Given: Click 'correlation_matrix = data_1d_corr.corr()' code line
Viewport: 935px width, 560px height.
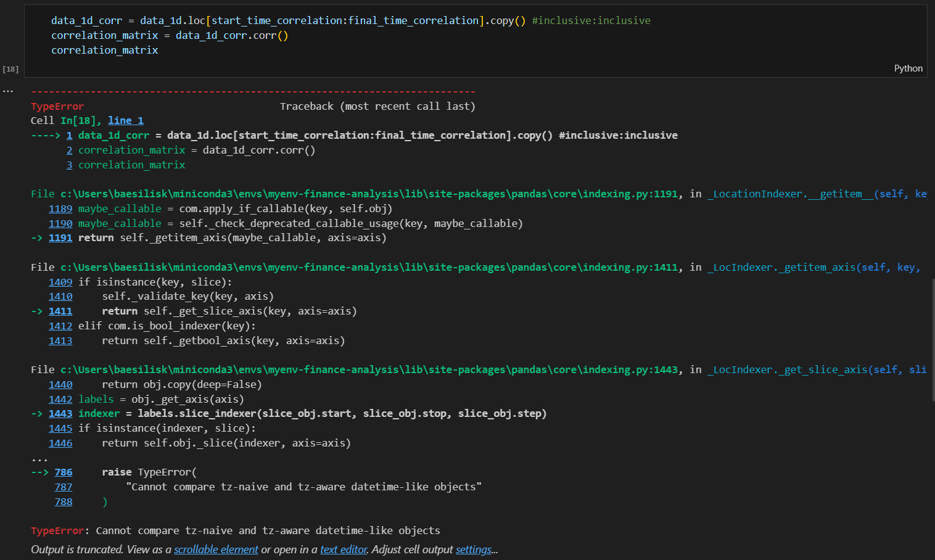Looking at the screenshot, I should [170, 36].
